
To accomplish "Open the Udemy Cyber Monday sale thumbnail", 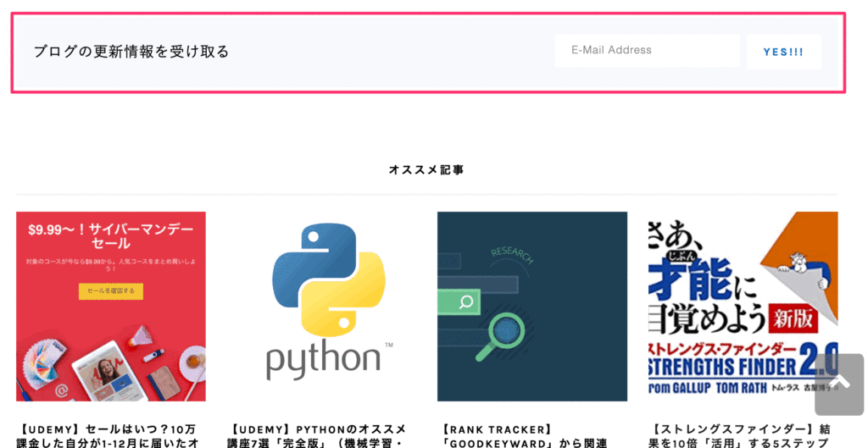I will click(111, 307).
